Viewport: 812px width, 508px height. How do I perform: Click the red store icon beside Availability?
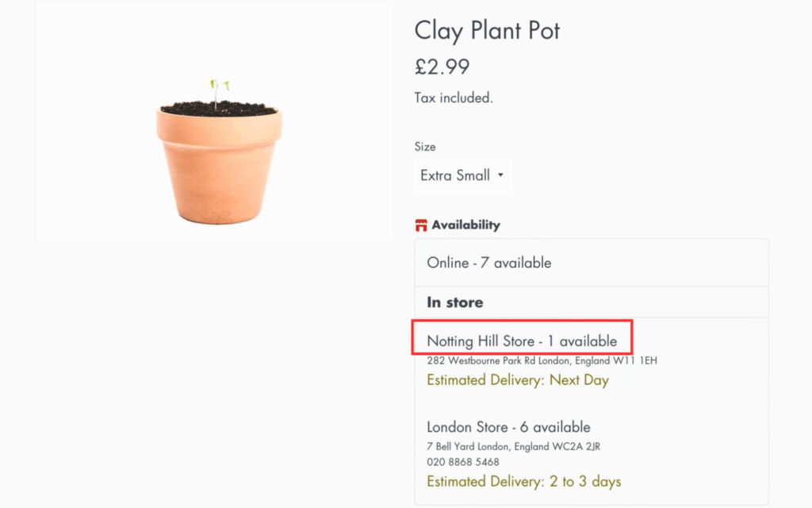(x=421, y=225)
